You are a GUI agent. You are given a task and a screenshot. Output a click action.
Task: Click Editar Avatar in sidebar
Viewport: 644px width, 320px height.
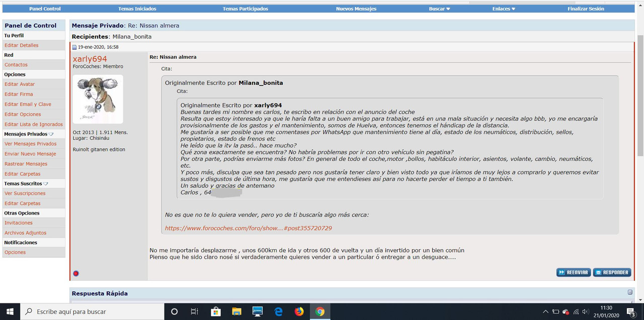(20, 84)
